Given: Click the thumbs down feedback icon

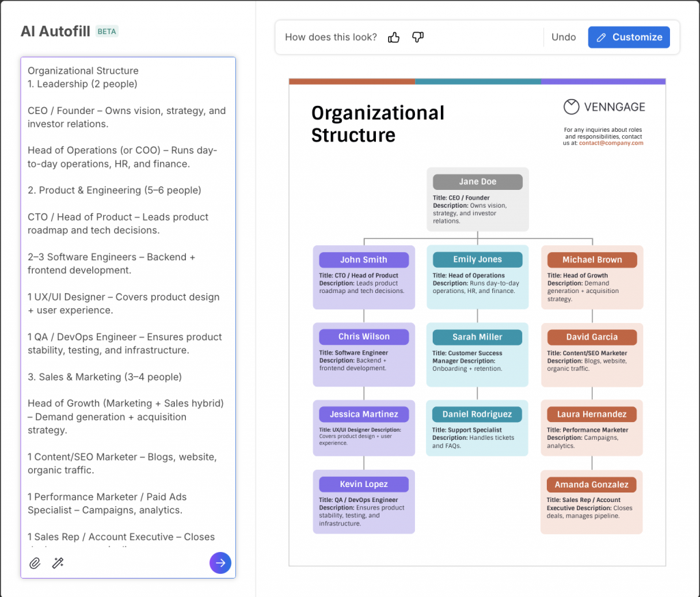Looking at the screenshot, I should 418,38.
